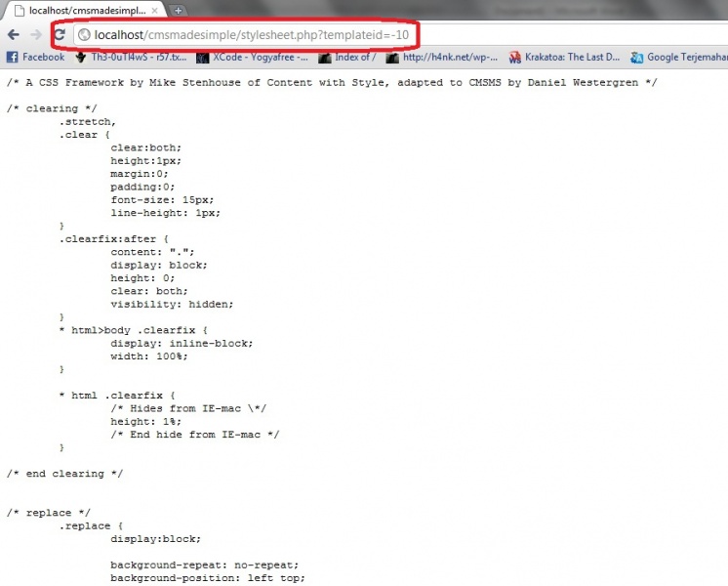This screenshot has width=728, height=586.
Task: Click the 'End hide from IE-mac' comment
Action: (194, 435)
